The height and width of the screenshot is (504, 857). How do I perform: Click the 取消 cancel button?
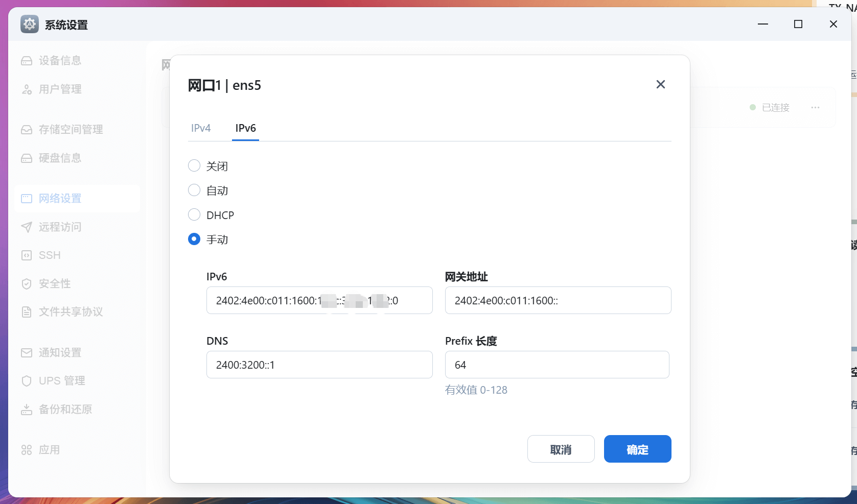pos(561,449)
